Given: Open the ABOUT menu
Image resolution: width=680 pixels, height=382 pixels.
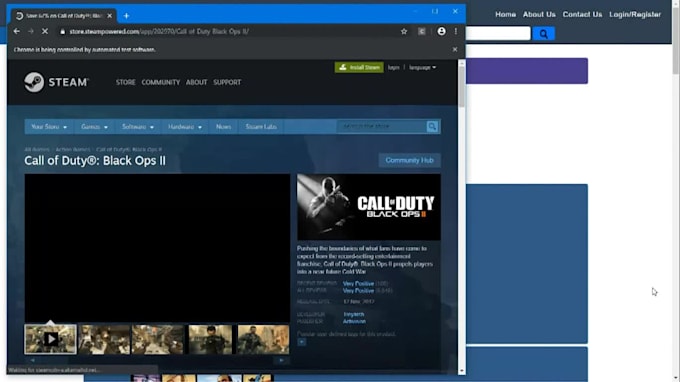Looking at the screenshot, I should [196, 82].
